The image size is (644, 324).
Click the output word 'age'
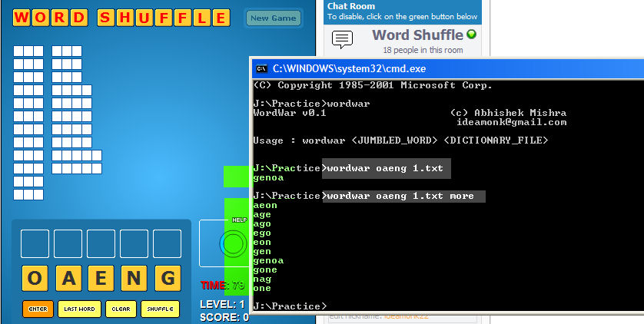[263, 214]
